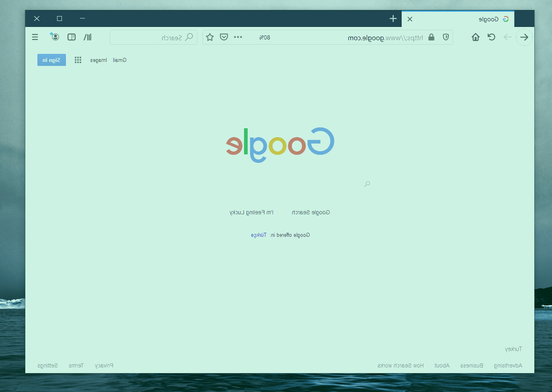Open the Firefox hamburger application menu
This screenshot has height=392, width=552.
pos(35,37)
